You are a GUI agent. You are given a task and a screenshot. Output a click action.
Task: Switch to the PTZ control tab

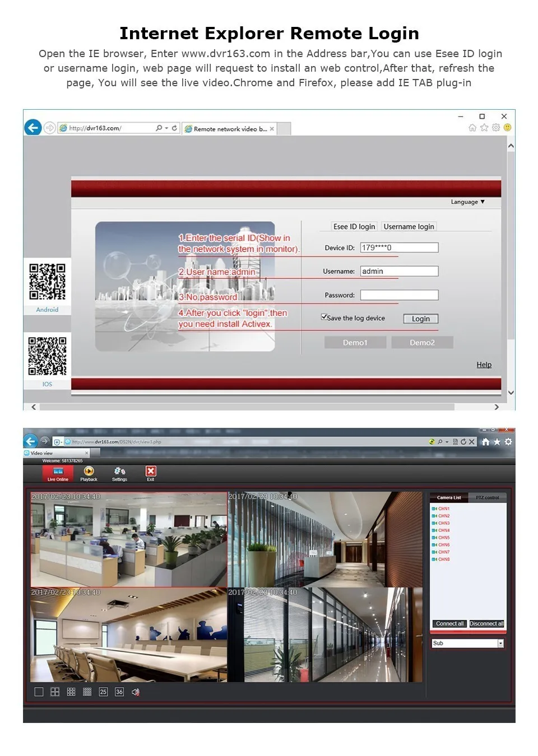coord(487,497)
